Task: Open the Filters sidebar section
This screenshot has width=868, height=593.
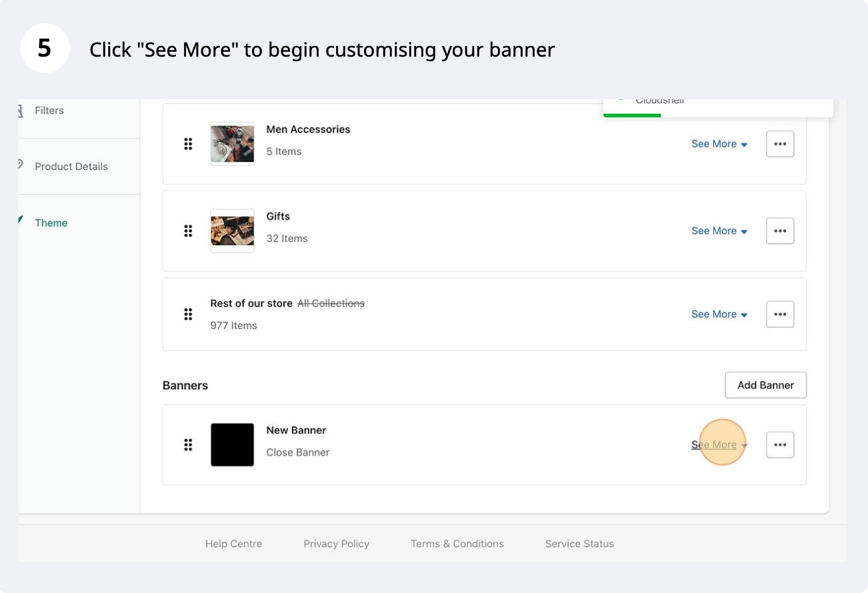Action: click(49, 111)
